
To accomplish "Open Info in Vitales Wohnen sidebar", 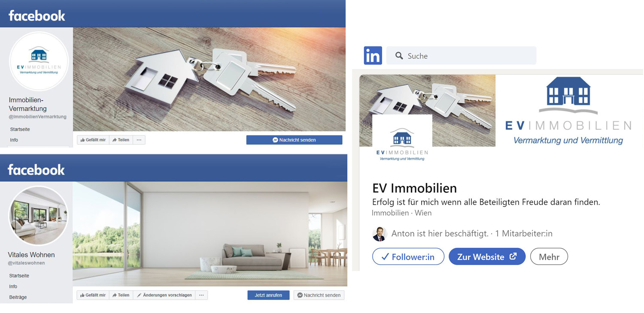I will (13, 286).
